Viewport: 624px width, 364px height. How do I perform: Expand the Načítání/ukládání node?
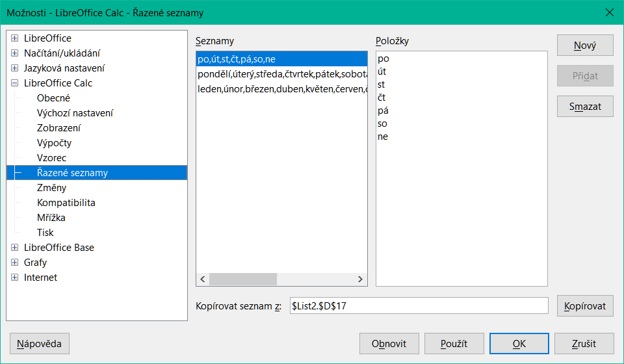pyautogui.click(x=15, y=53)
